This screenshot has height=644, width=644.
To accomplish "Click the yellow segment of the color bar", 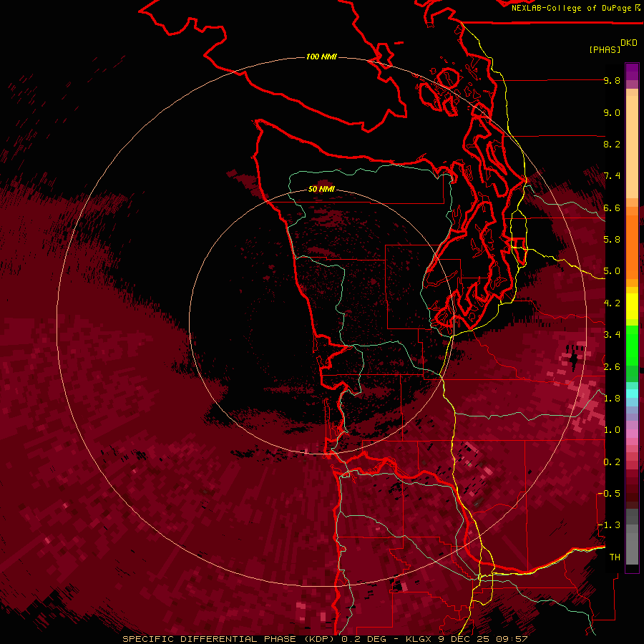I will pos(632,306).
